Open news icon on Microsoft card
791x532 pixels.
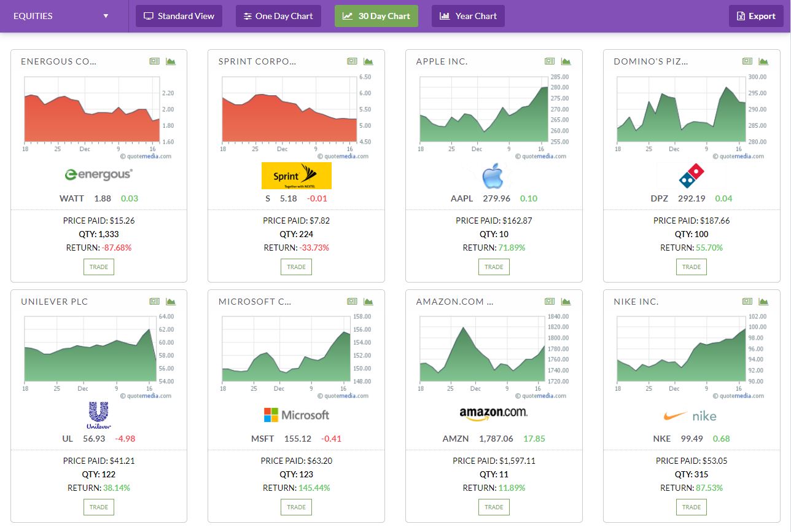click(x=352, y=302)
